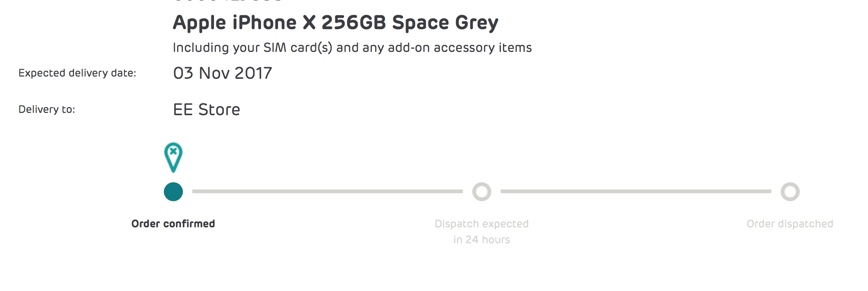Screen dimensions: 868x291
Task: Click progress line between dispatch expected and dispatched
Action: coord(636,192)
